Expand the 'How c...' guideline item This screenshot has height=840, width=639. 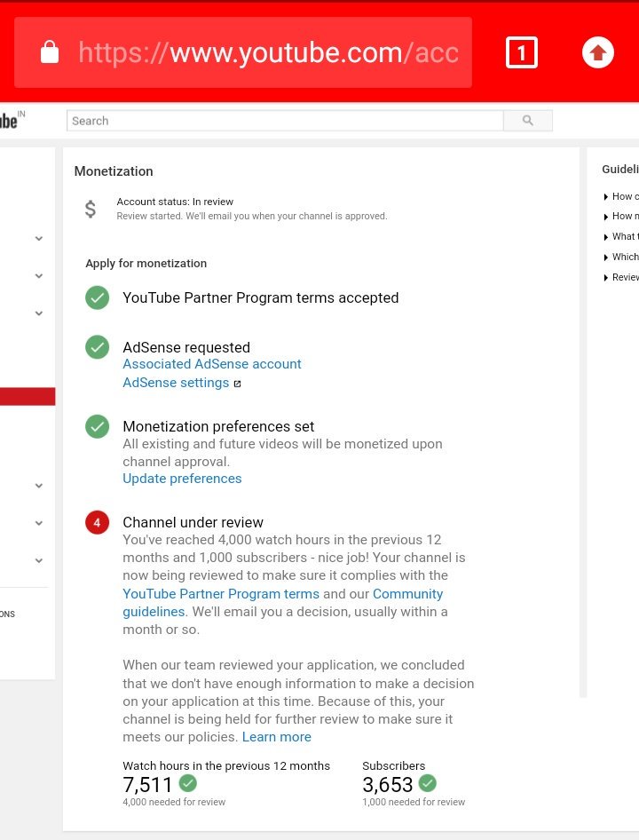[620, 196]
